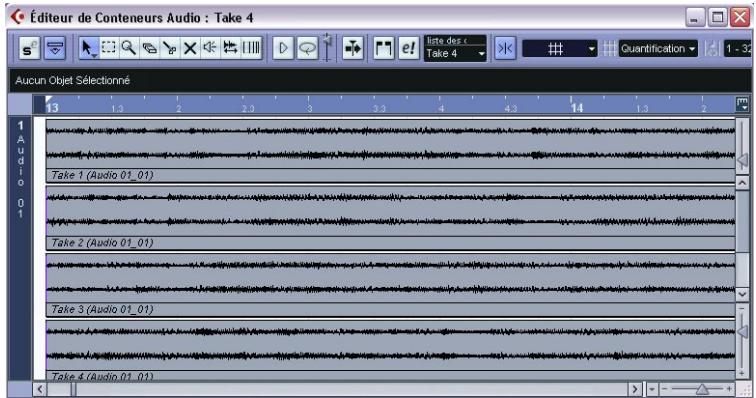
Task: Click ruler position 3 in bar 13
Action: coord(310,108)
